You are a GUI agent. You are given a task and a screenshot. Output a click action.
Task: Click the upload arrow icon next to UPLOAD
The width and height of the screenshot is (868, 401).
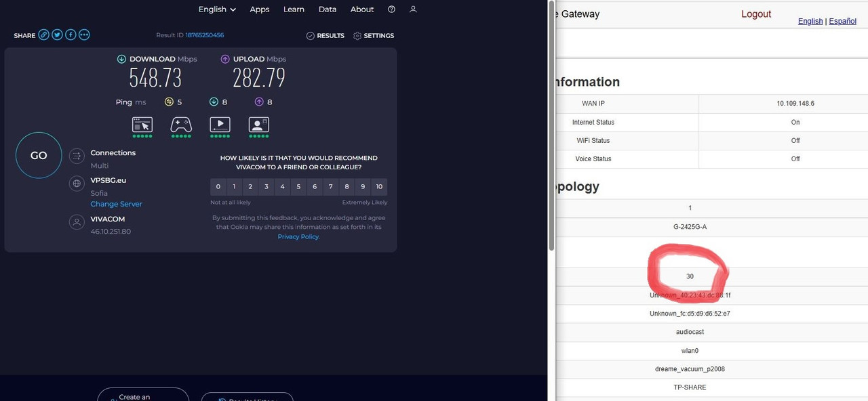tap(225, 59)
